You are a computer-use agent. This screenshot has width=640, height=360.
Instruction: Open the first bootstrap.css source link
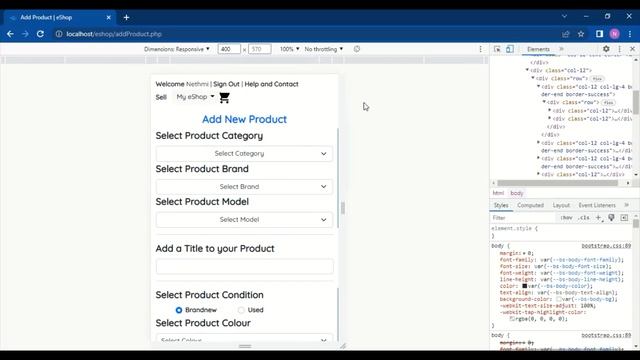pyautogui.click(x=606, y=246)
